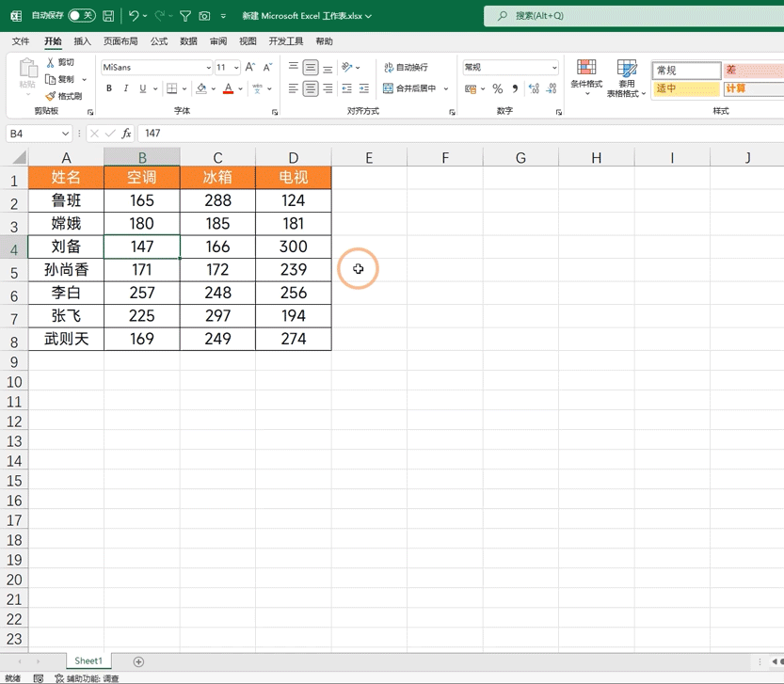Open the Name Box dropdown showing B4
The width and height of the screenshot is (784, 684).
[x=66, y=134]
